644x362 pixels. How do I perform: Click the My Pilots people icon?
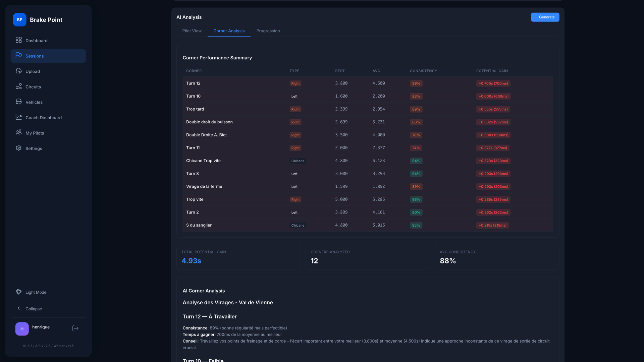[19, 133]
